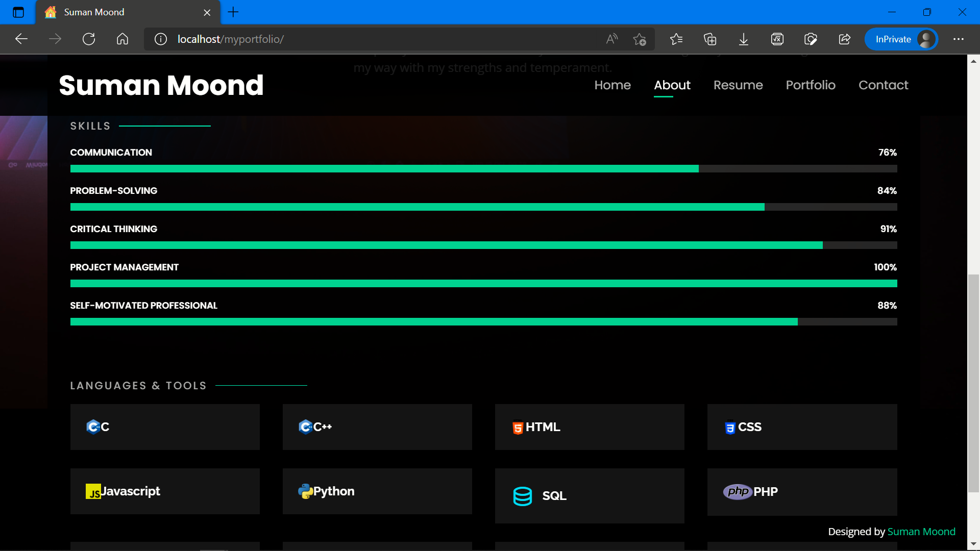Navigate to the Home menu item
Viewport: 980px width, 551px height.
point(612,85)
